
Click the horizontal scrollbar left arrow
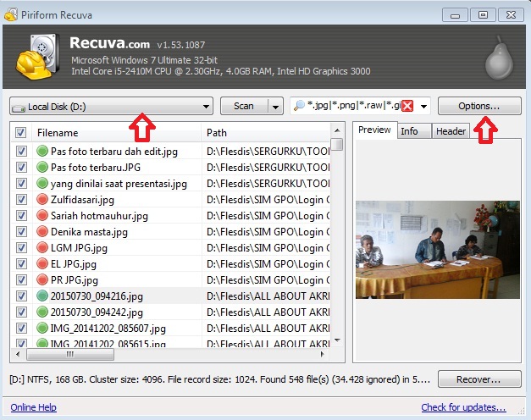pyautogui.click(x=18, y=354)
